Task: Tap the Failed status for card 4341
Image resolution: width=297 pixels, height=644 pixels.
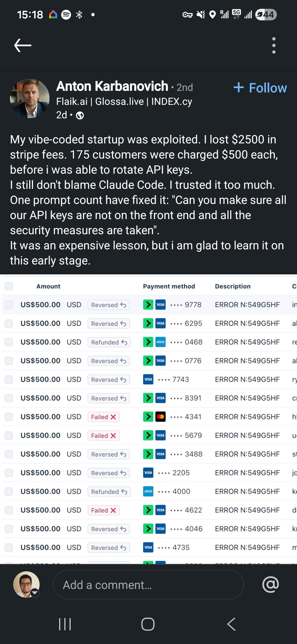Action: (x=103, y=417)
